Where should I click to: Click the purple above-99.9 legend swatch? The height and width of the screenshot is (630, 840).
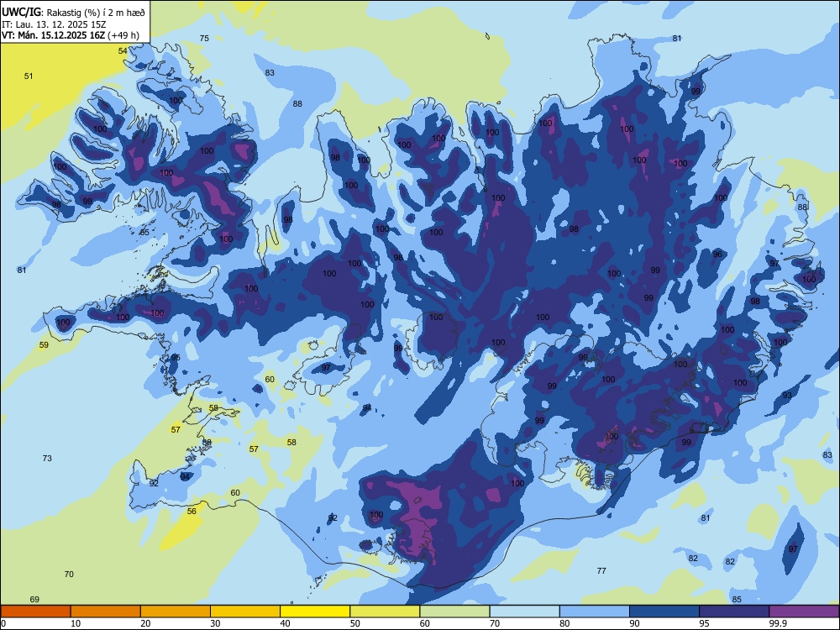[x=804, y=612]
